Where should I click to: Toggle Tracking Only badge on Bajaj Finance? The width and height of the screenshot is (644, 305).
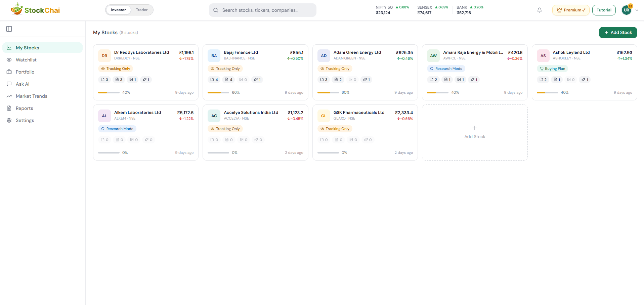pyautogui.click(x=225, y=69)
